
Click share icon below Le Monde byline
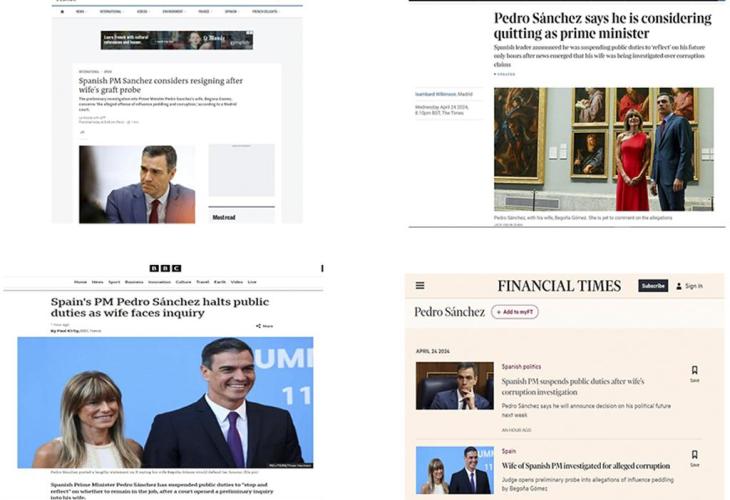pyautogui.click(x=82, y=132)
